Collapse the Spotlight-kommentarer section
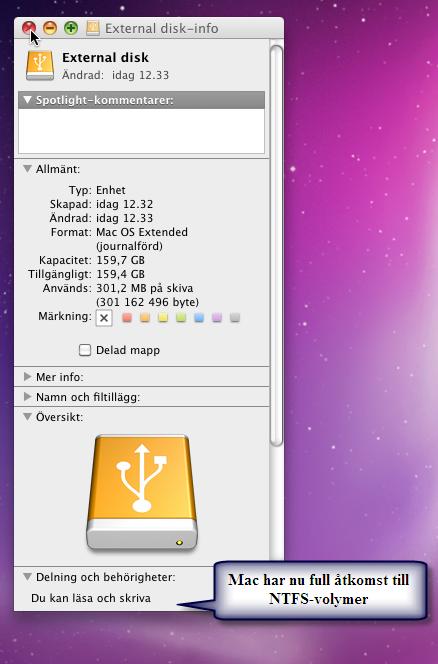Image resolution: width=438 pixels, height=664 pixels. pyautogui.click(x=28, y=100)
